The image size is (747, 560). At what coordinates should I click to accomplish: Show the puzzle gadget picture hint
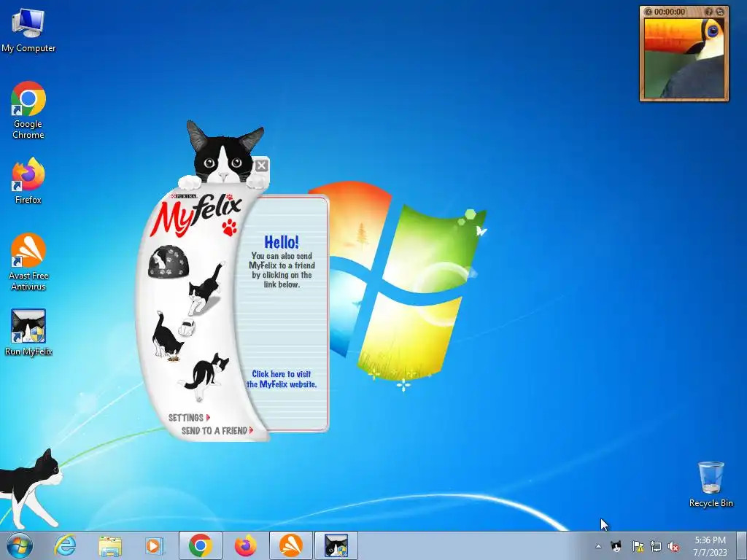click(709, 12)
